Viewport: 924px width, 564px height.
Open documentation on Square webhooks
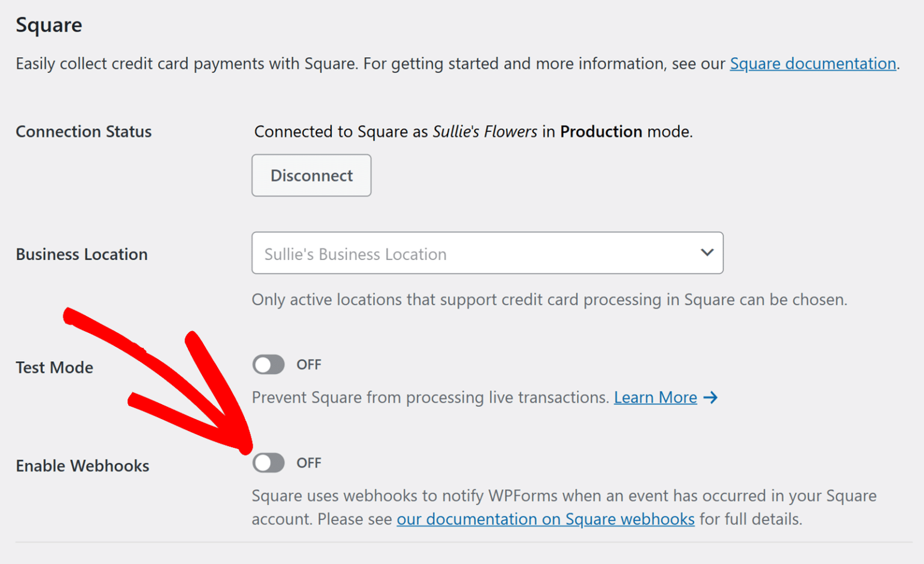click(545, 519)
